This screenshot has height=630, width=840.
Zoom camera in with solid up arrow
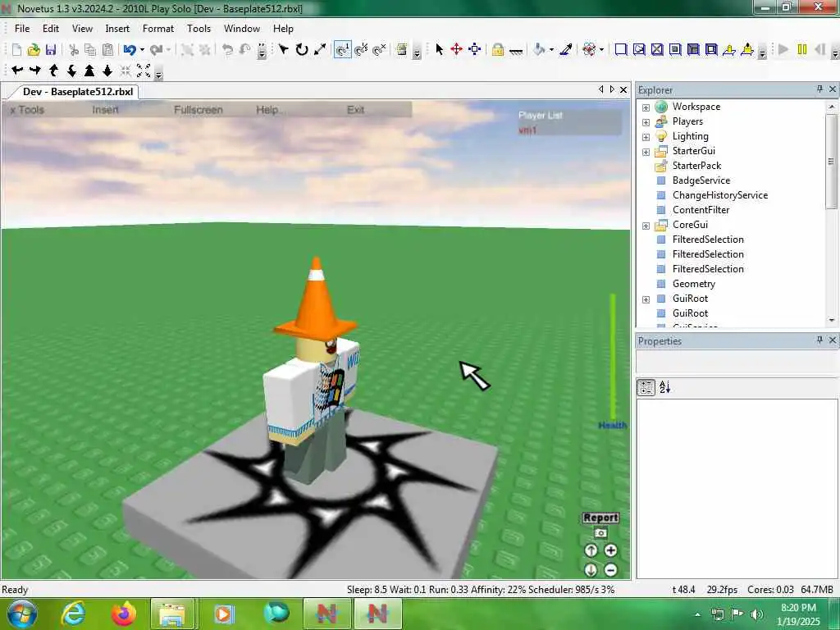click(89, 71)
